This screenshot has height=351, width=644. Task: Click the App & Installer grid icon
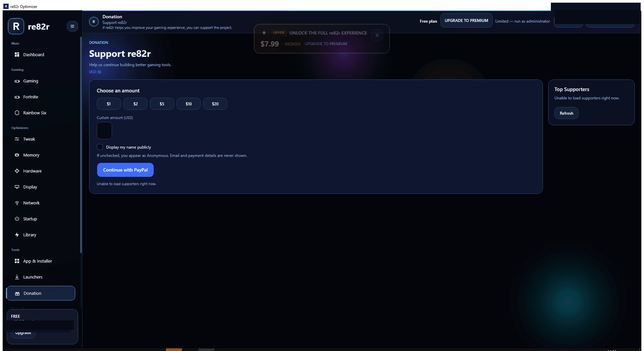17,261
